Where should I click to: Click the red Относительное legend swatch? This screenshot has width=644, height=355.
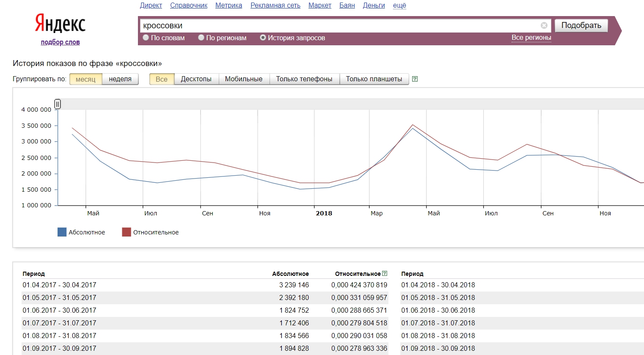(x=126, y=232)
